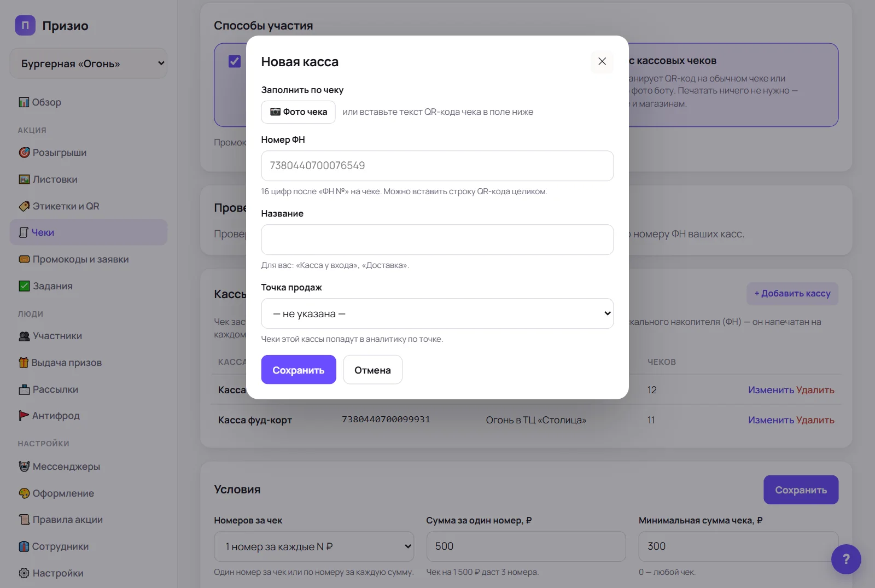The image size is (875, 588).
Task: Close the Новая касса dialog
Action: (x=602, y=61)
